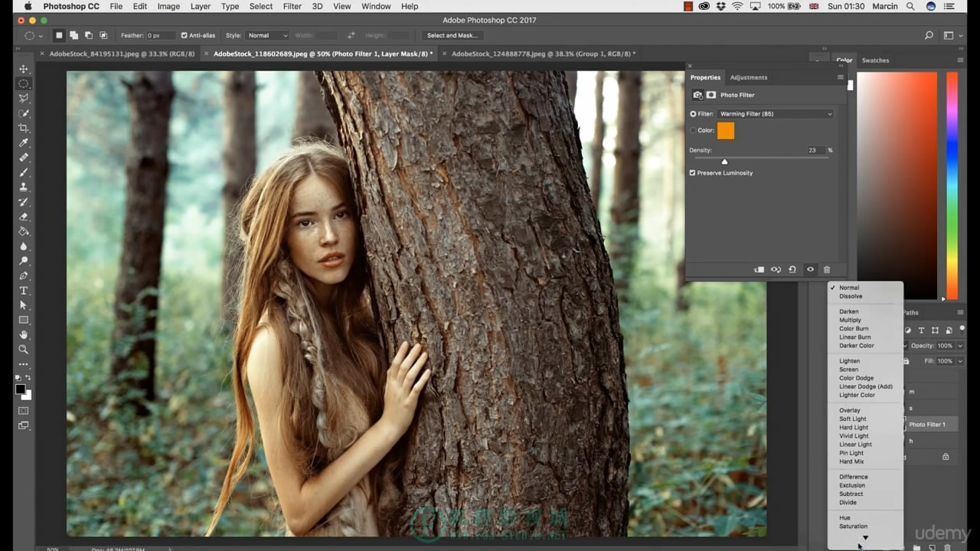980x551 pixels.
Task: Choose Soft Light blend mode
Action: pyautogui.click(x=852, y=419)
